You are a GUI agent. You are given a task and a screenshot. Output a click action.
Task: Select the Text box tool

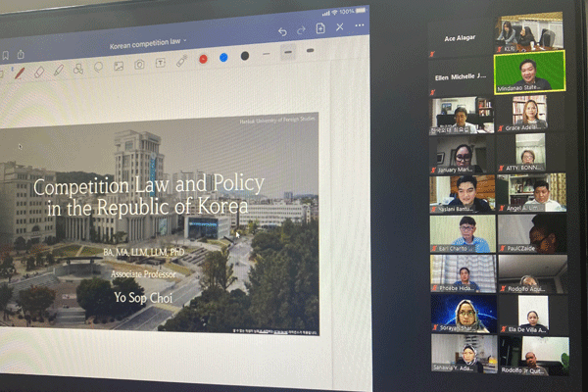point(160,63)
